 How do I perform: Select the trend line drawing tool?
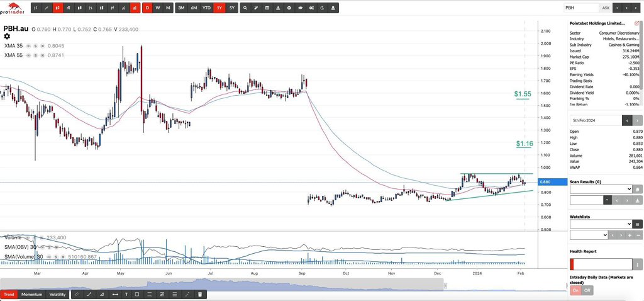pyautogui.click(x=89, y=295)
